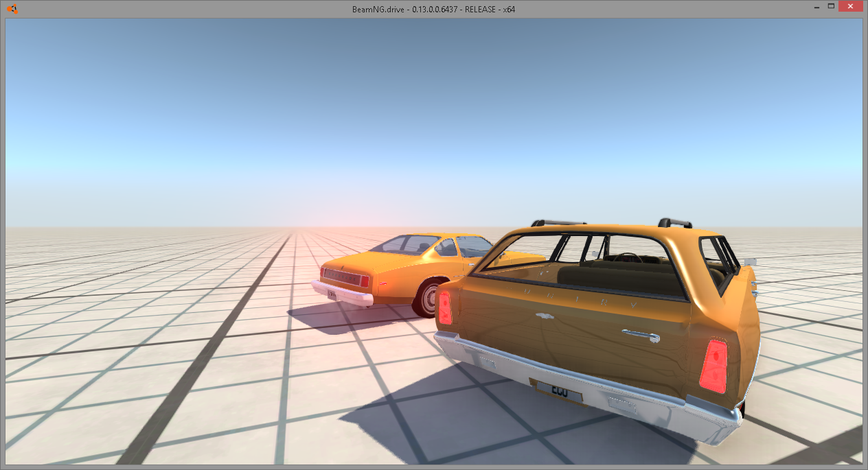Click the orange coupe's rear wheel
The height and width of the screenshot is (470, 868).
click(428, 297)
